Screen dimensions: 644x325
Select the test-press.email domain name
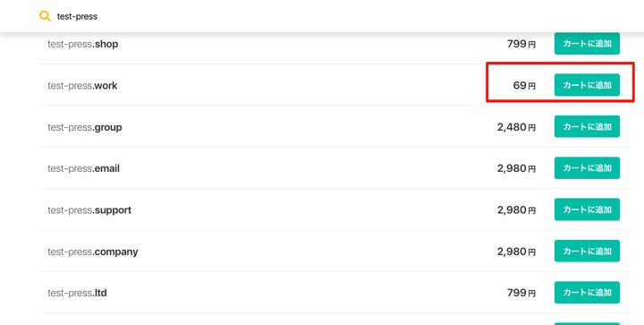click(x=83, y=168)
